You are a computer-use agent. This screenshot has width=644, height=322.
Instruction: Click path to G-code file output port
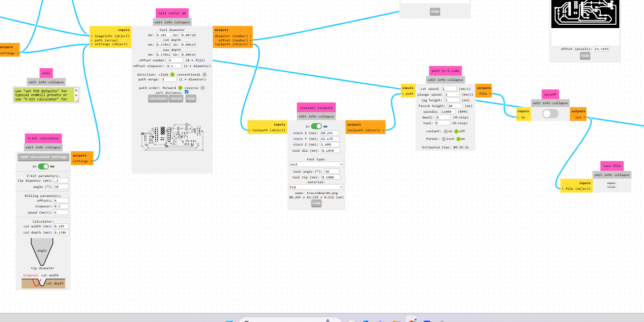click(484, 94)
